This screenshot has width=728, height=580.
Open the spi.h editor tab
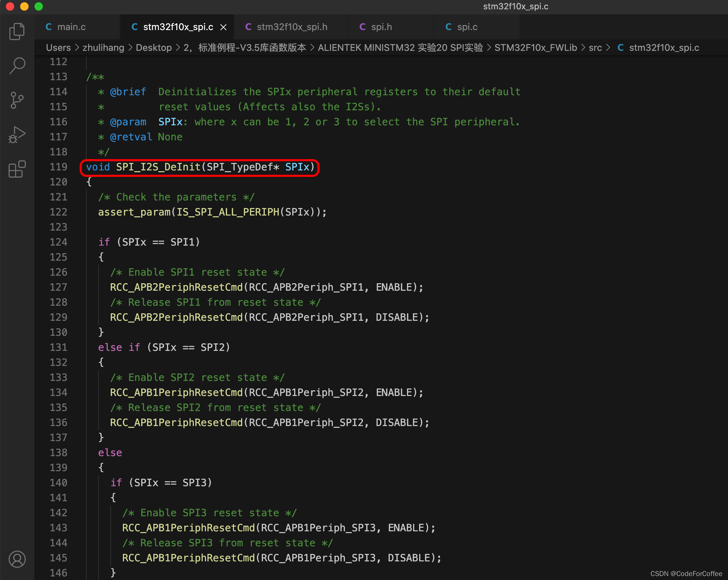(381, 27)
